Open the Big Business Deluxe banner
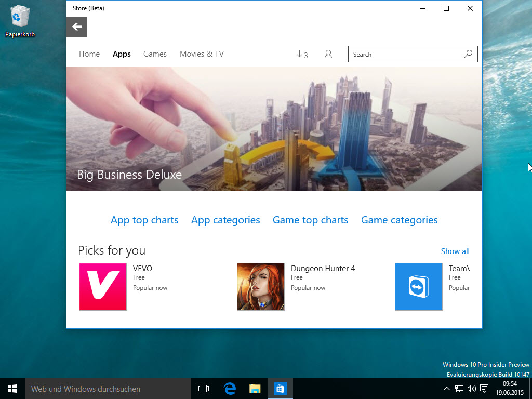The image size is (532, 399). tap(274, 129)
